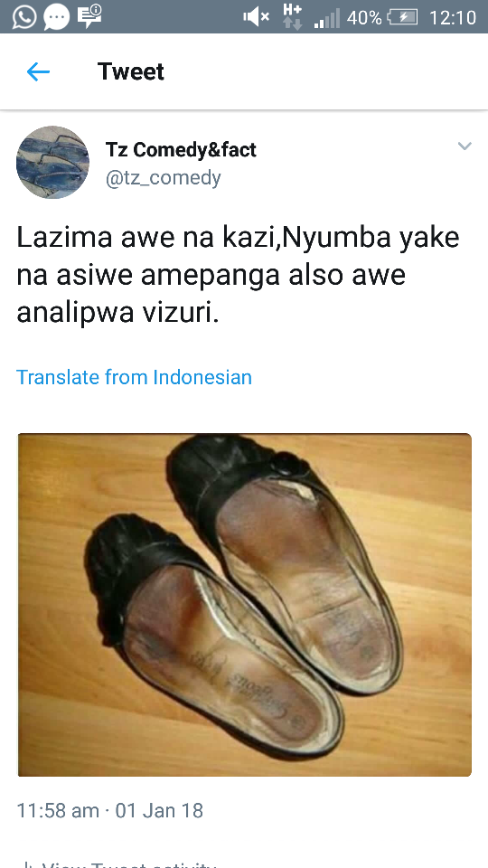
Task: Go back using the blue arrow
Action: 38,71
